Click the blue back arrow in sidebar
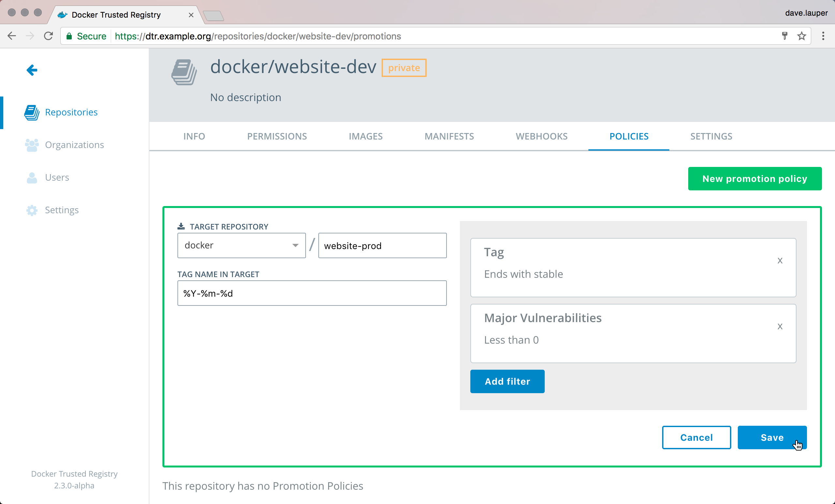 32,70
